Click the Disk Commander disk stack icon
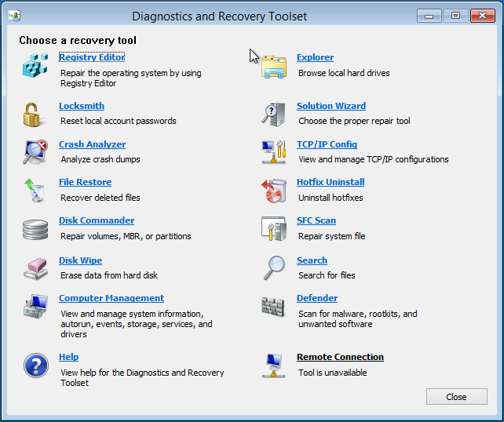 [35, 229]
